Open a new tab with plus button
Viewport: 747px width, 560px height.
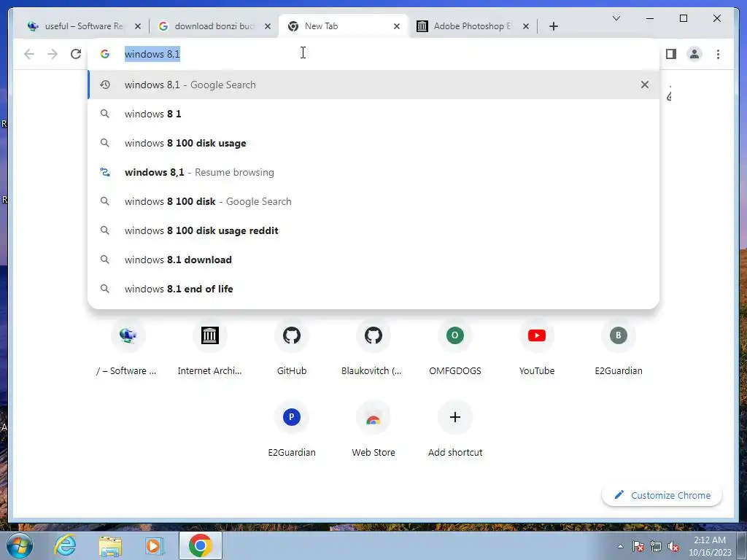pyautogui.click(x=553, y=26)
